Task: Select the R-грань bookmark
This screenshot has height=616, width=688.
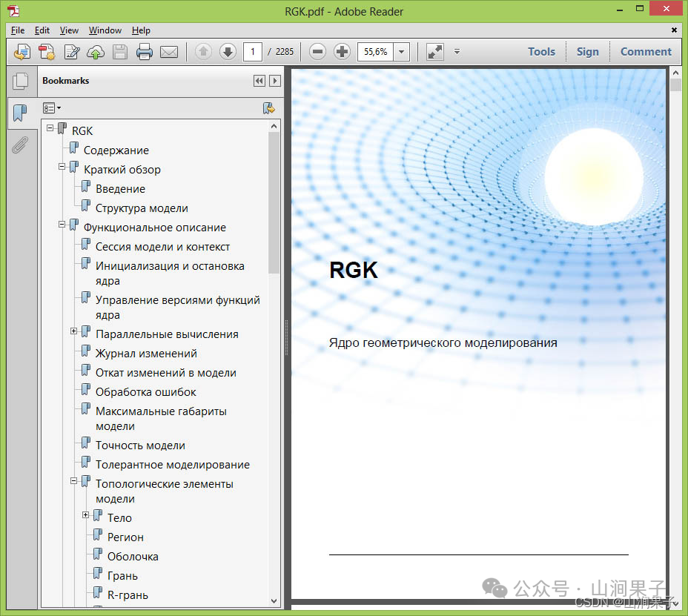Action: point(128,595)
